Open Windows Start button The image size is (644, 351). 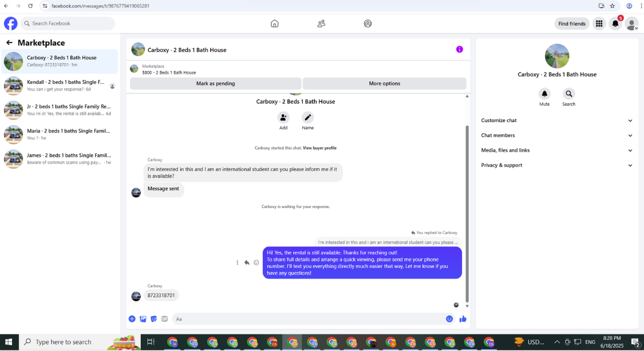[x=9, y=342]
